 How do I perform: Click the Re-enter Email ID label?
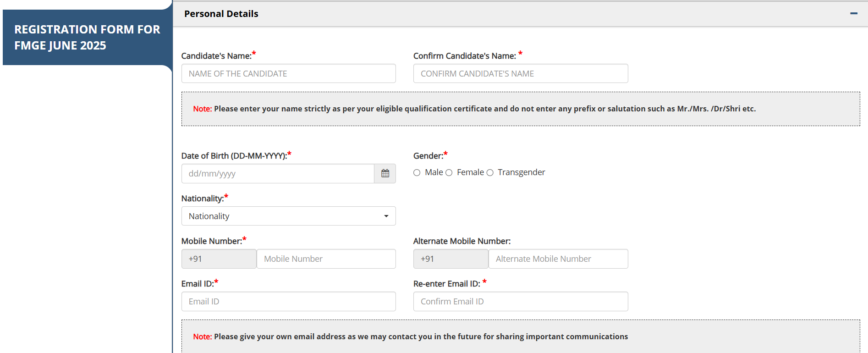pos(447,284)
